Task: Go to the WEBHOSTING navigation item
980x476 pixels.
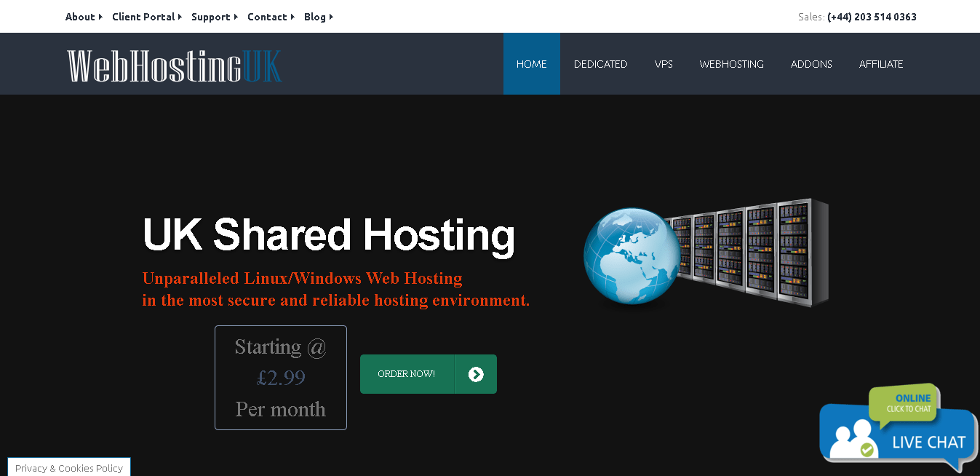Action: point(732,64)
